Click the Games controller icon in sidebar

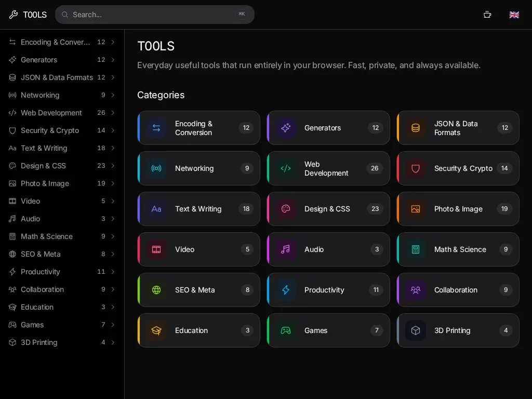[12, 325]
